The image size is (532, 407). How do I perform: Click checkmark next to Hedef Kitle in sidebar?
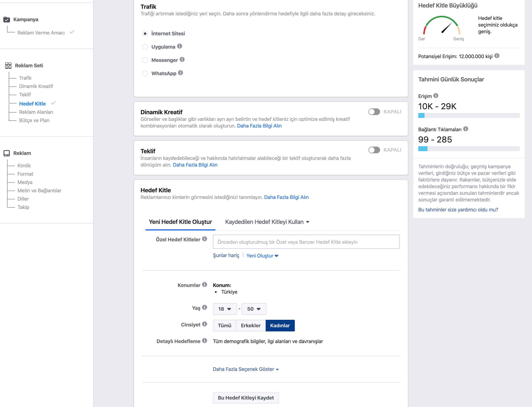[x=53, y=103]
